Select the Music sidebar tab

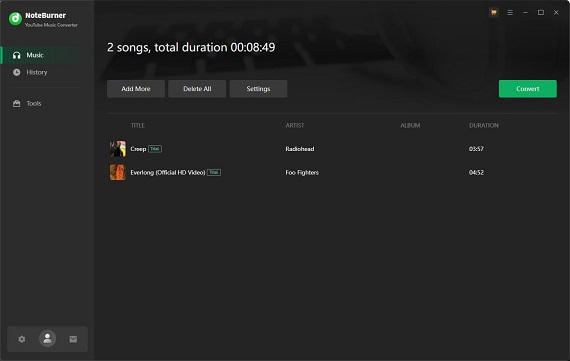click(47, 55)
